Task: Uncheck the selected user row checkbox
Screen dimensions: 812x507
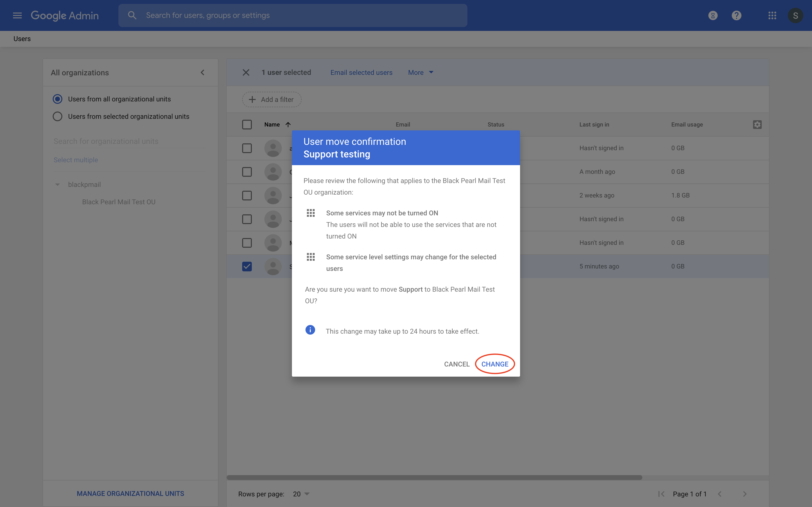Action: (x=246, y=266)
